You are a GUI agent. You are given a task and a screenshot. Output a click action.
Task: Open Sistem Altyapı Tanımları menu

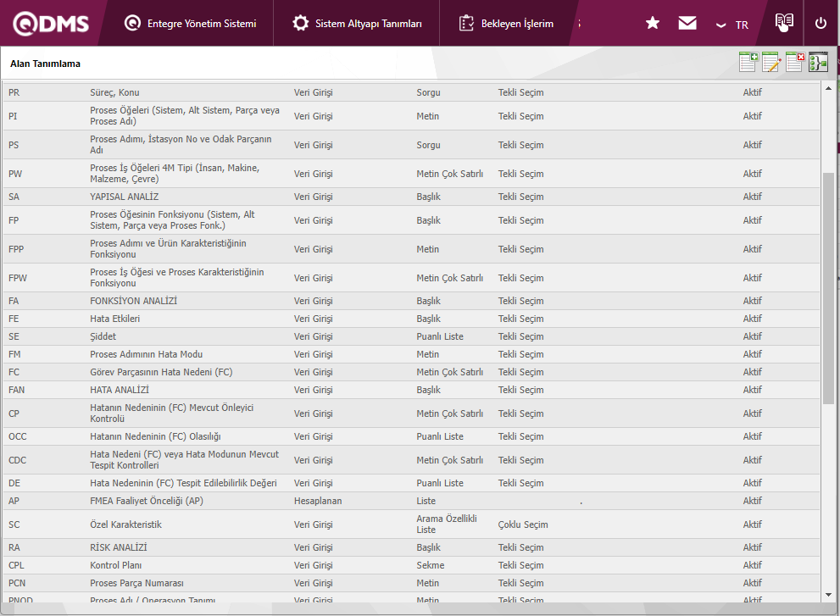tap(357, 24)
